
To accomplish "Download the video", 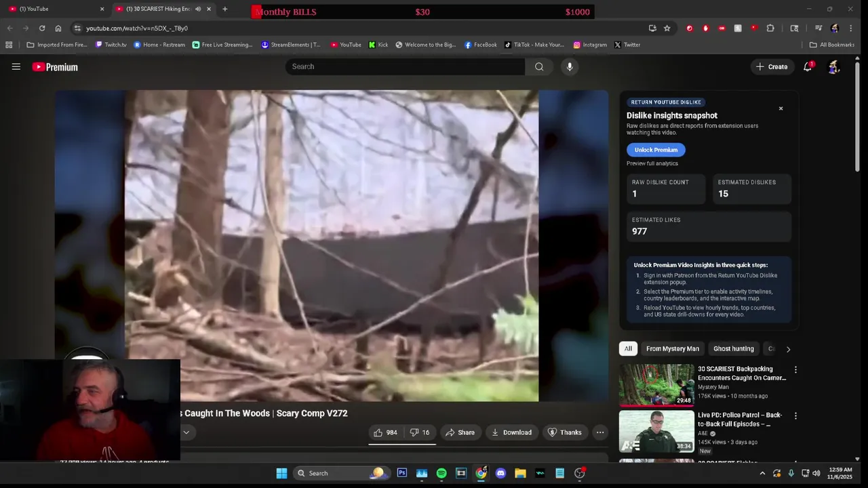I will tap(511, 432).
